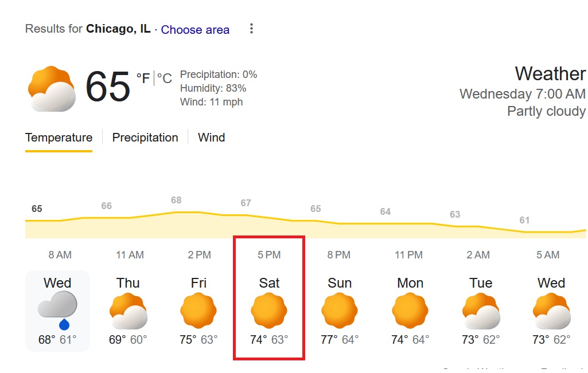The width and height of the screenshot is (588, 373).
Task: Click the 2 AM time label
Action: (478, 255)
